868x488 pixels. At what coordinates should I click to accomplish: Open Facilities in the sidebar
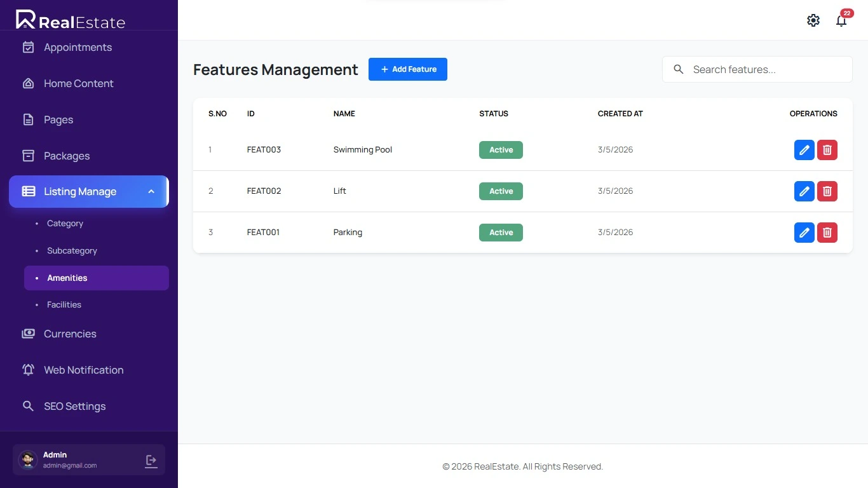[x=64, y=305]
